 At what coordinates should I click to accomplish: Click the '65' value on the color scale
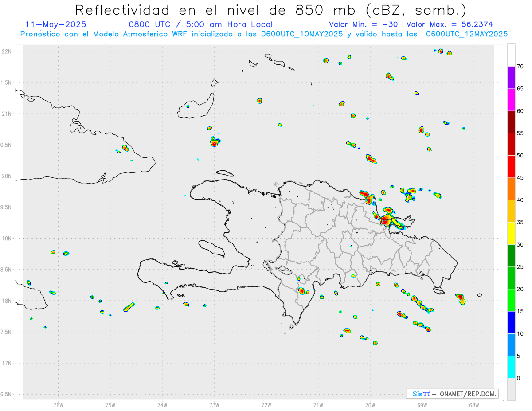point(520,89)
